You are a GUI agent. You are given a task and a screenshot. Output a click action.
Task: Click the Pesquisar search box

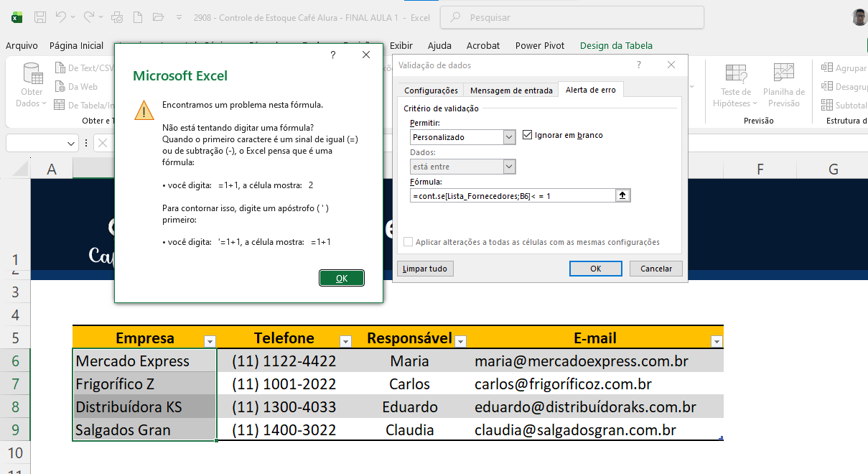(572, 17)
